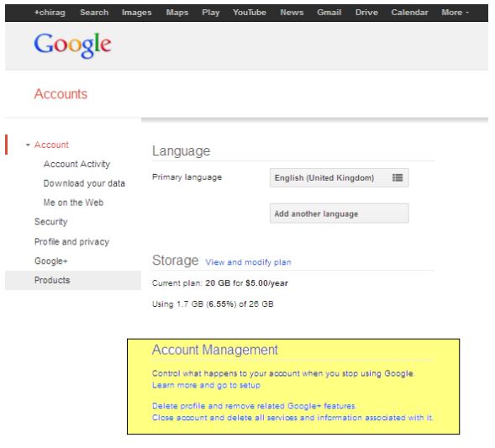The height and width of the screenshot is (448, 495).
Task: Click the list icon in the language dropdown
Action: coord(398,177)
